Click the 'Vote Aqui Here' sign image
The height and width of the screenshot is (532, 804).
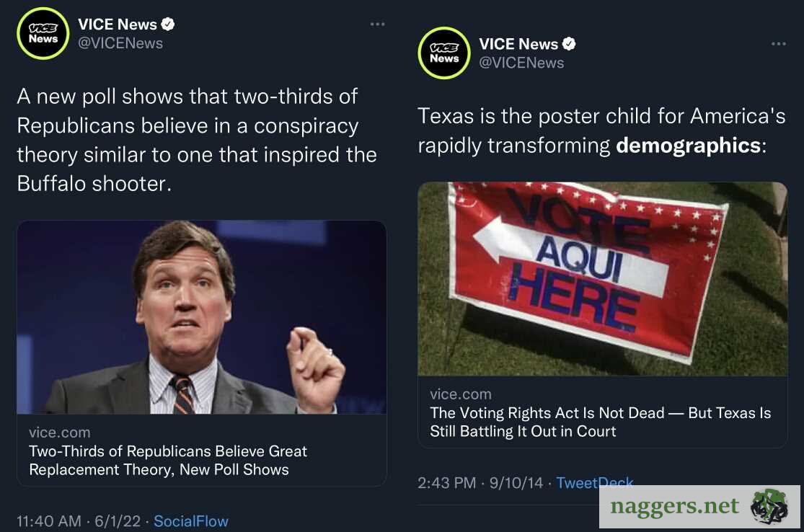pos(602,278)
